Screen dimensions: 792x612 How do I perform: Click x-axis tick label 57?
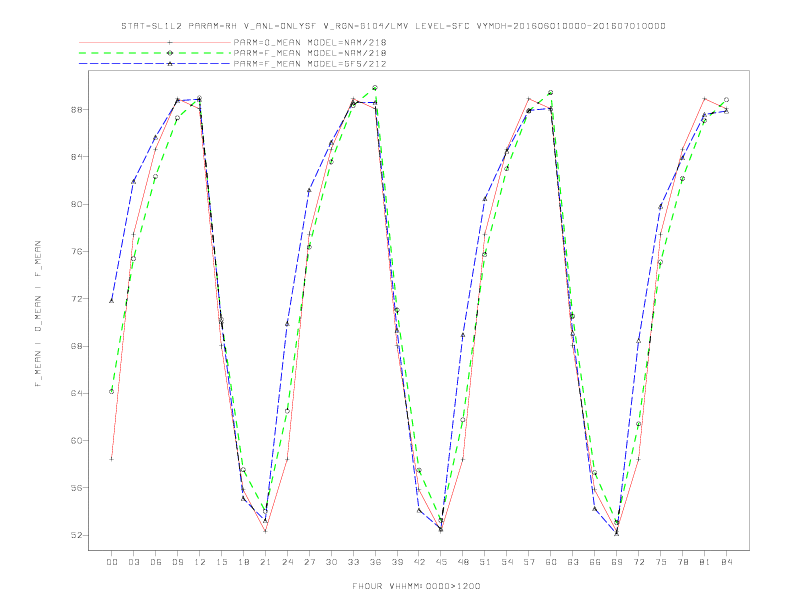pos(529,562)
